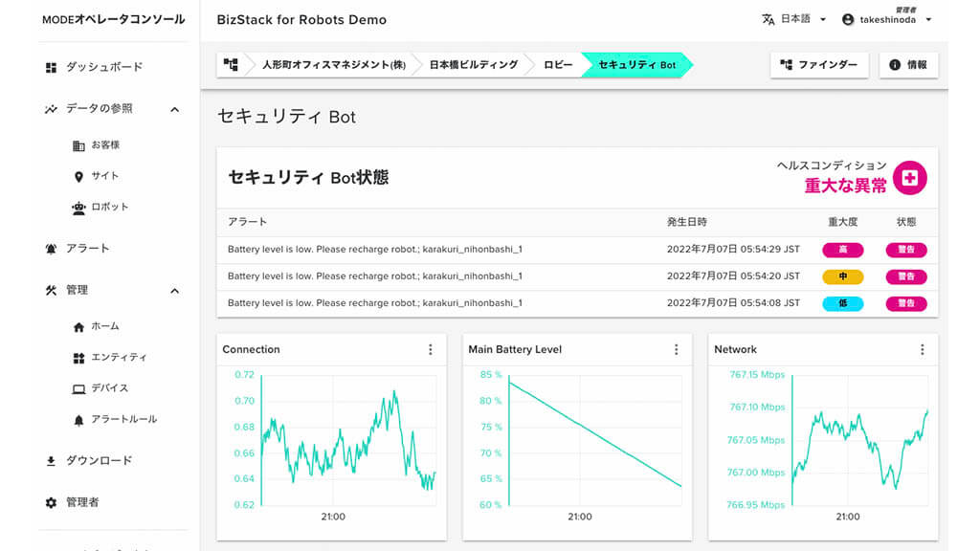Screen dimensions: 980x551
Task: Collapse the データの参照 section chevron
Action: 175,109
